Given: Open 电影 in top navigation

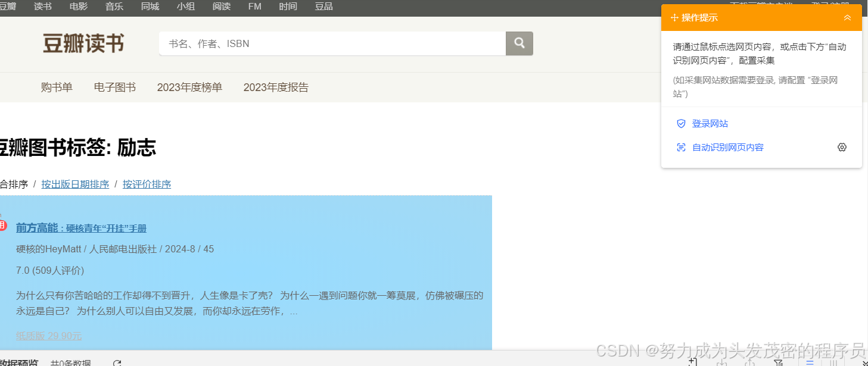Looking at the screenshot, I should [x=79, y=7].
